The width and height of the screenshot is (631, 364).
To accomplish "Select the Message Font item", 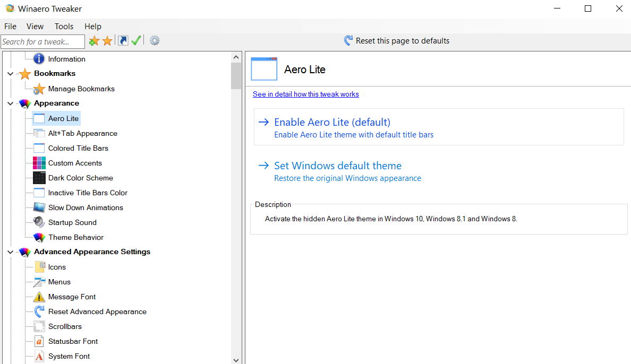I will click(72, 297).
